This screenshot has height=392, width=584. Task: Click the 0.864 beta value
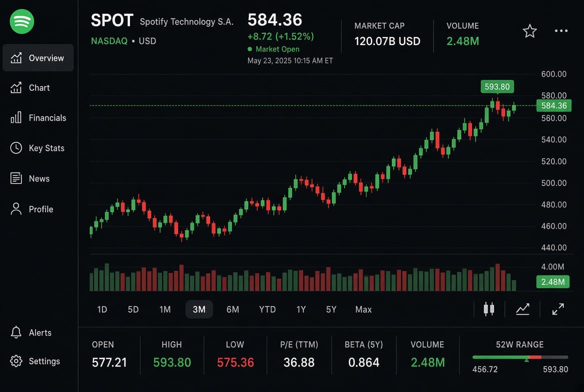tap(364, 362)
